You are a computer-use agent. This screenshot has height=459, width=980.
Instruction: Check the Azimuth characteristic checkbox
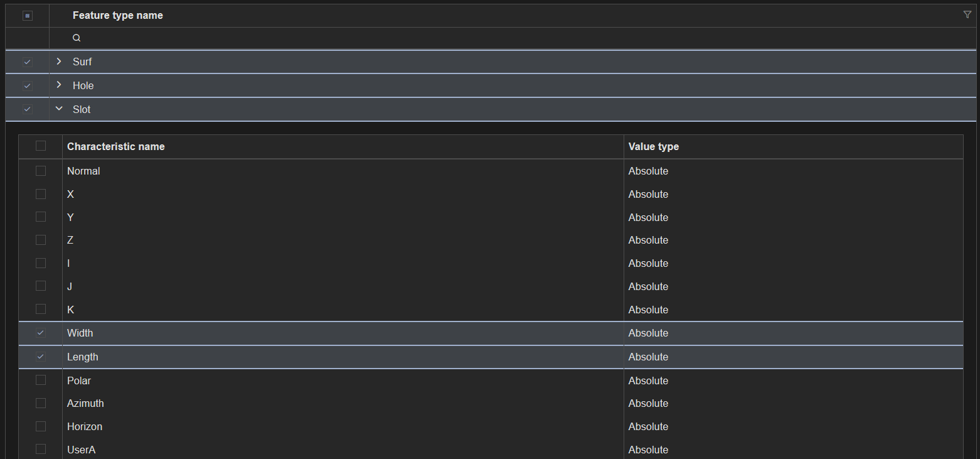[x=41, y=403]
